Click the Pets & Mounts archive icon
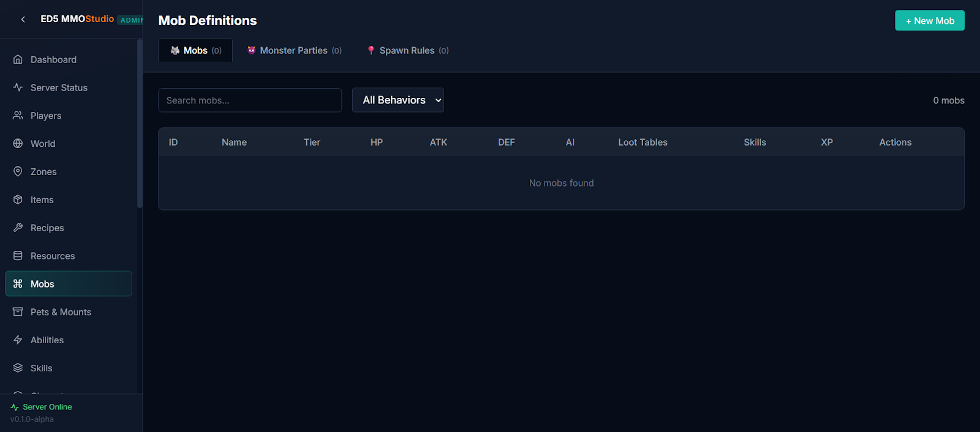Screen dimensions: 980x432 [x=18, y=312]
